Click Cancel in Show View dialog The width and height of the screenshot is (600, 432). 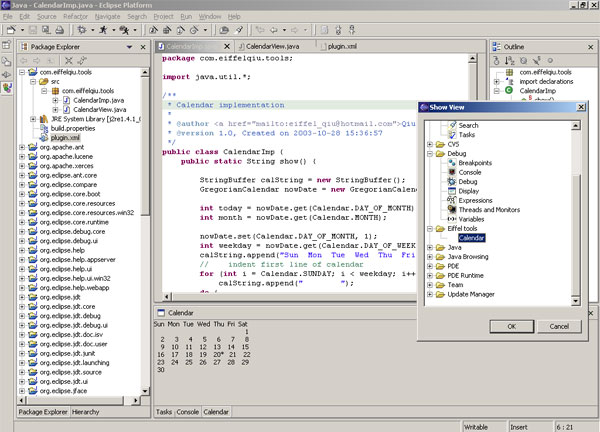pos(559,326)
